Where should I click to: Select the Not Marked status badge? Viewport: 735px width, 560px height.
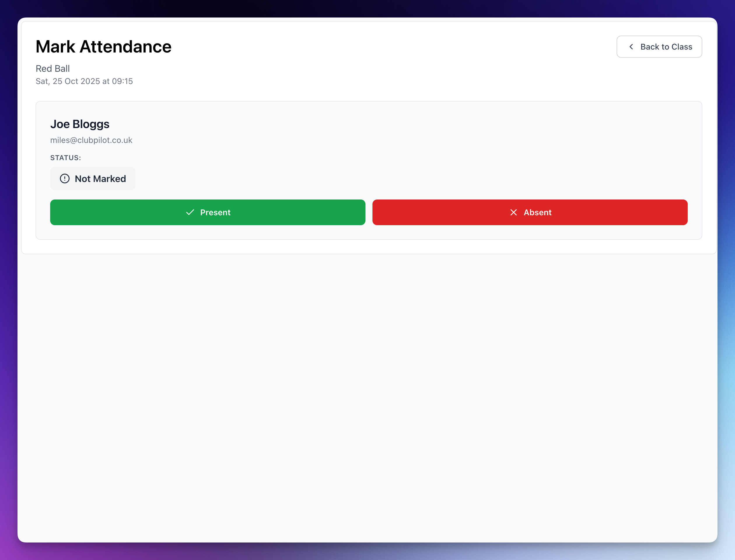[x=92, y=179]
